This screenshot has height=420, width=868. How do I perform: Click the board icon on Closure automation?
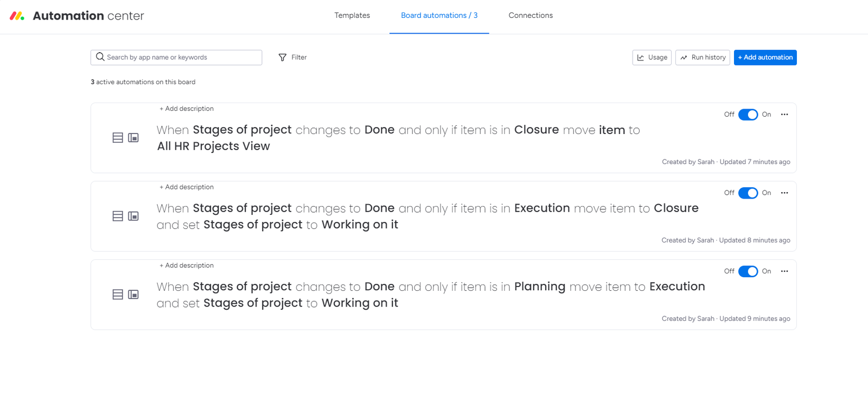[x=133, y=138]
